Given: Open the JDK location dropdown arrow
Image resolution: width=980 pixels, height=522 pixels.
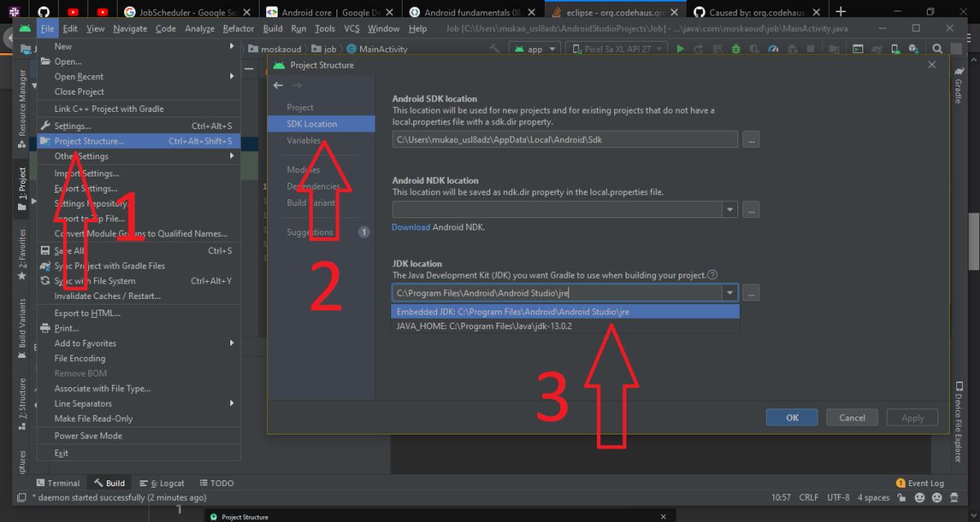Looking at the screenshot, I should 729,292.
